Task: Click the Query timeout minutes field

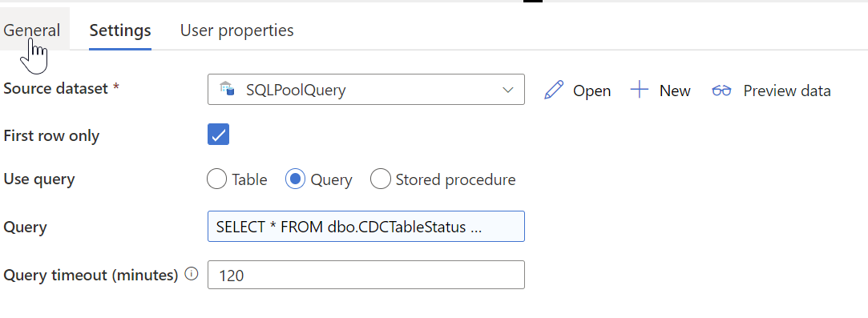Action: tap(366, 275)
